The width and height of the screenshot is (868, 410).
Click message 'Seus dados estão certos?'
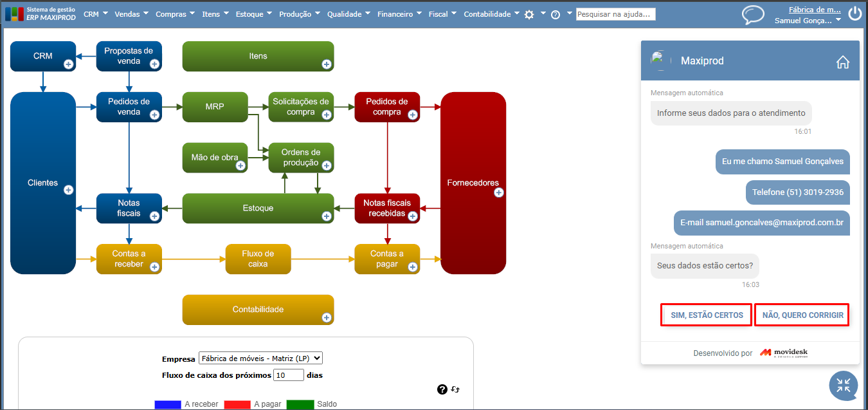click(x=705, y=266)
